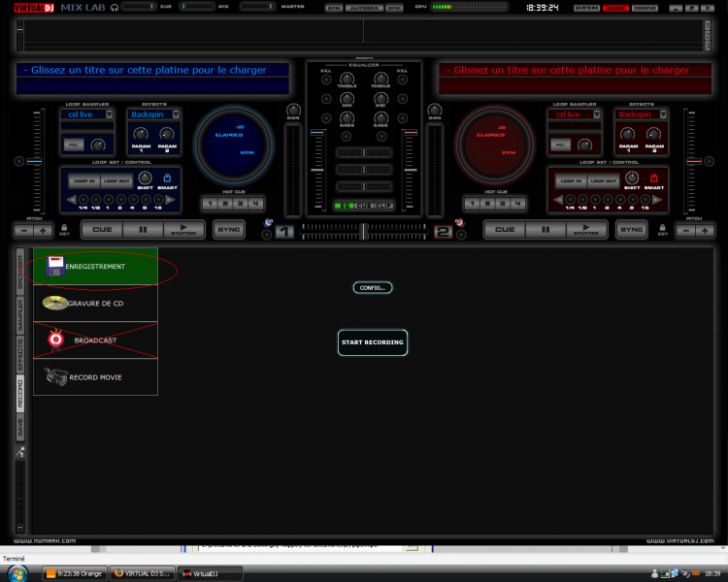Screen dimensions: 728x582
Task: Open left deck Backspin effects dropdown
Action: (x=176, y=114)
